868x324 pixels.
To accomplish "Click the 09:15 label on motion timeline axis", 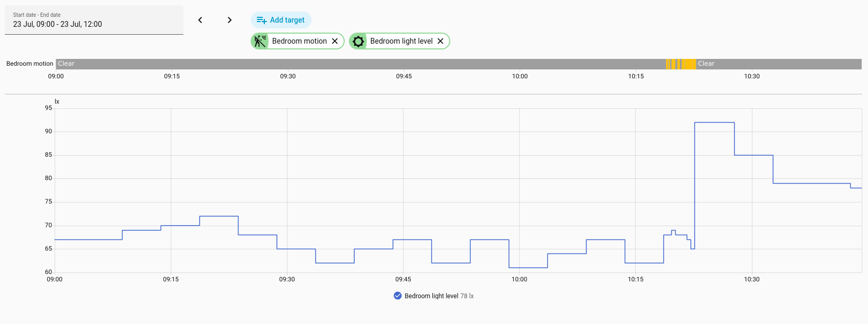I will pyautogui.click(x=172, y=76).
